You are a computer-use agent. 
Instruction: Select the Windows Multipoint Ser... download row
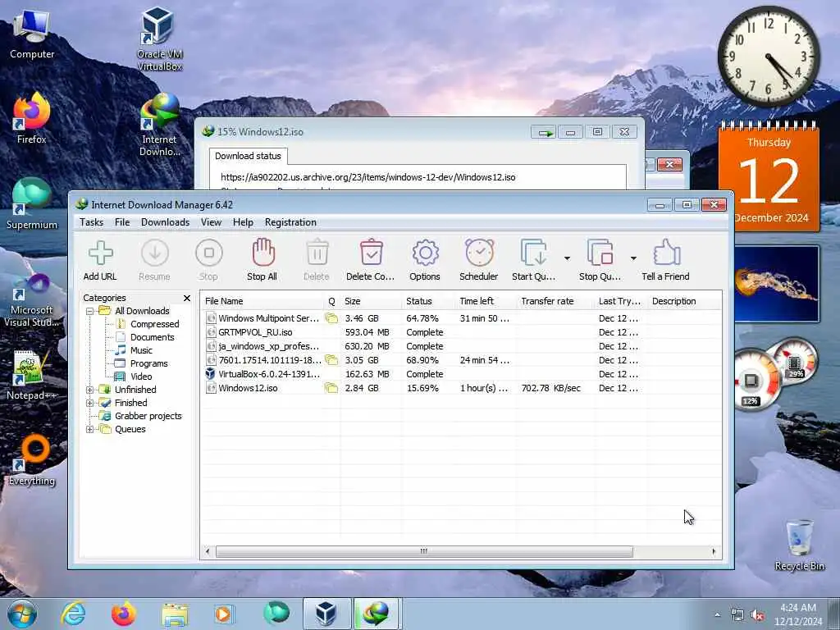(461, 318)
